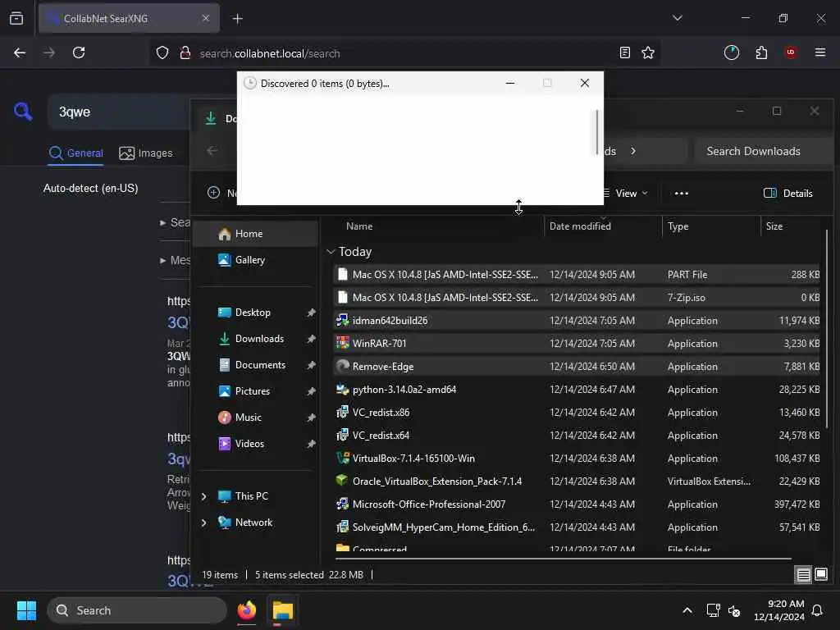This screenshot has width=840, height=630.
Task: Select python-3.14.0a2-amd64 installer
Action: click(577, 390)
